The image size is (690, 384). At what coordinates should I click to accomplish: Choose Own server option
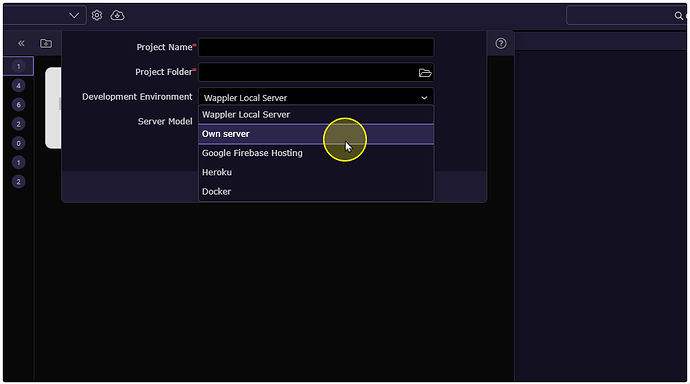(316, 134)
